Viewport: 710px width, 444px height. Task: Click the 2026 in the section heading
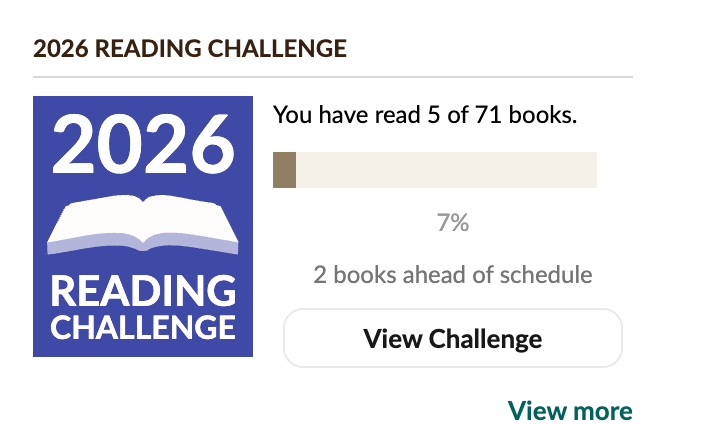coord(59,48)
